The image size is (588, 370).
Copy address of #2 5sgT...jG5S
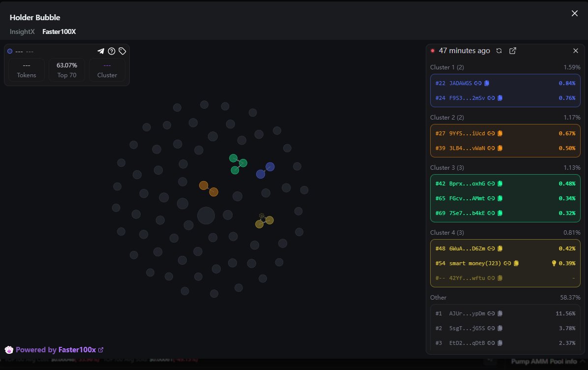coord(500,328)
